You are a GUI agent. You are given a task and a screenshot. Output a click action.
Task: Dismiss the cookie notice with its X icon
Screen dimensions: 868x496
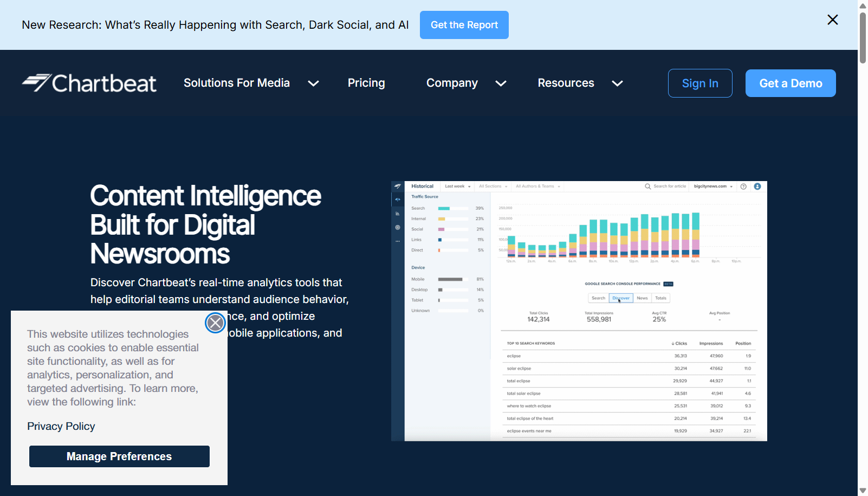coord(215,323)
